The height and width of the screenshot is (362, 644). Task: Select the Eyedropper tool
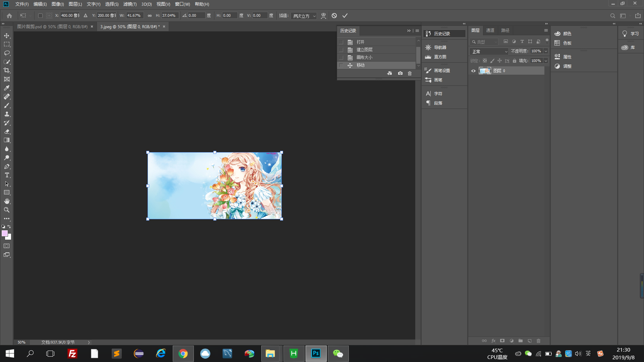(7, 88)
